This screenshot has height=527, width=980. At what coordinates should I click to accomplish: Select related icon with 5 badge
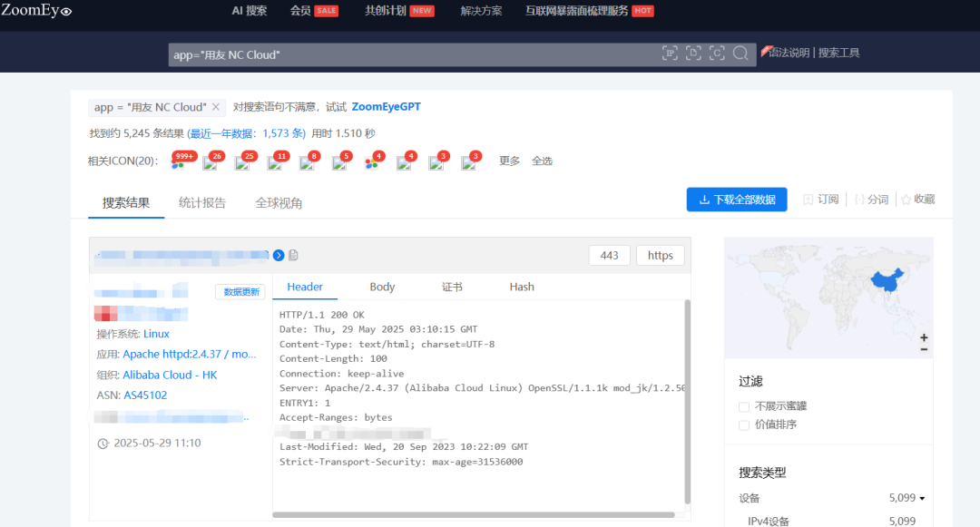click(x=339, y=163)
